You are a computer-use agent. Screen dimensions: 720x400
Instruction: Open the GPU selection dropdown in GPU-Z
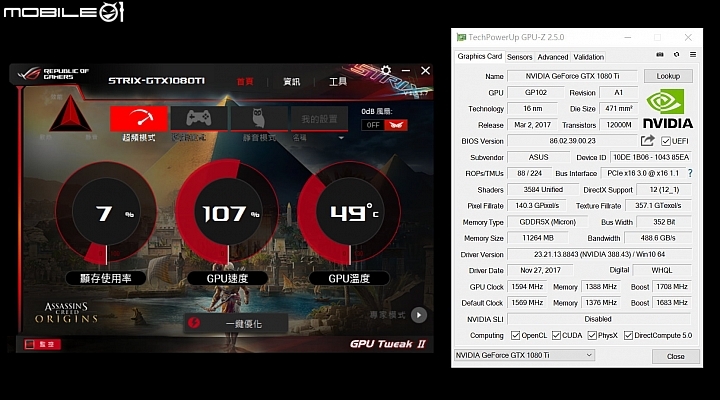524,355
